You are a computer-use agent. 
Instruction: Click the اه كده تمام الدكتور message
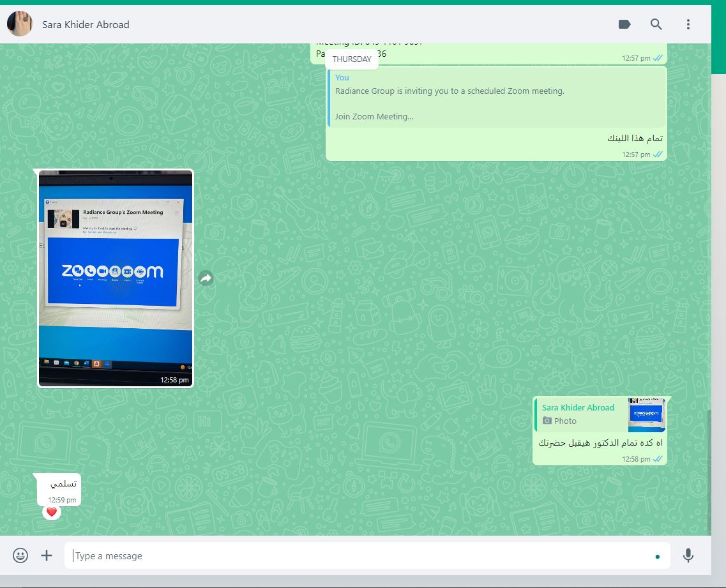point(600,442)
